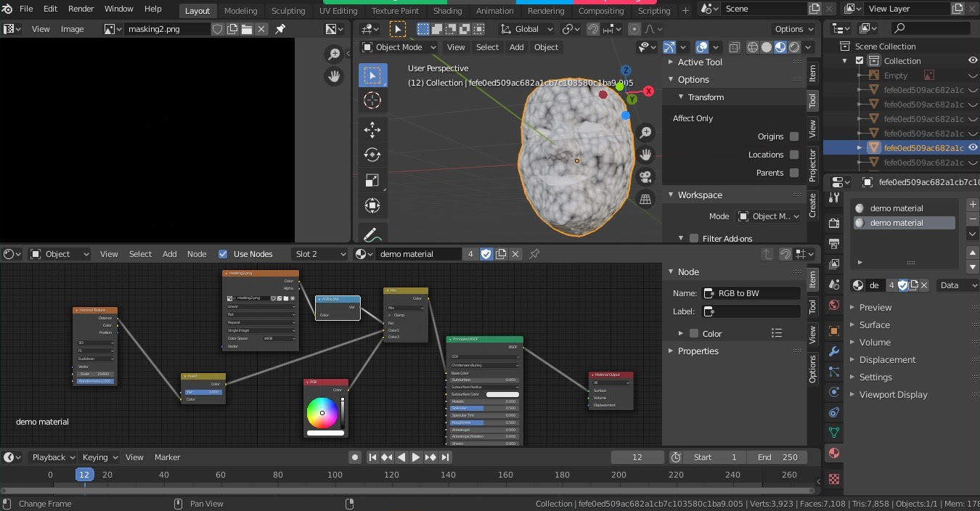Click the RGB node color wheel
980x511 pixels.
(322, 413)
